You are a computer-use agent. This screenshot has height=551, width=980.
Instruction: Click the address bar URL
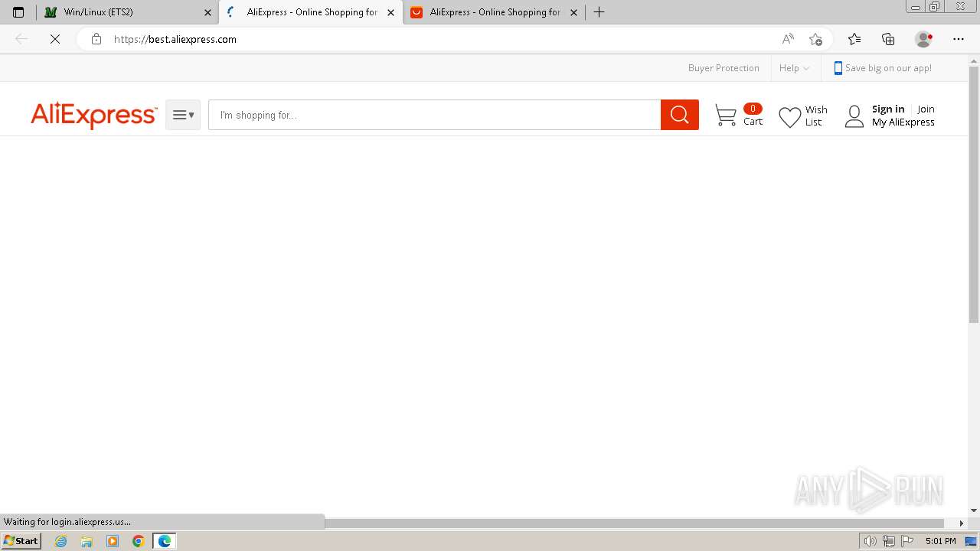[x=175, y=39]
